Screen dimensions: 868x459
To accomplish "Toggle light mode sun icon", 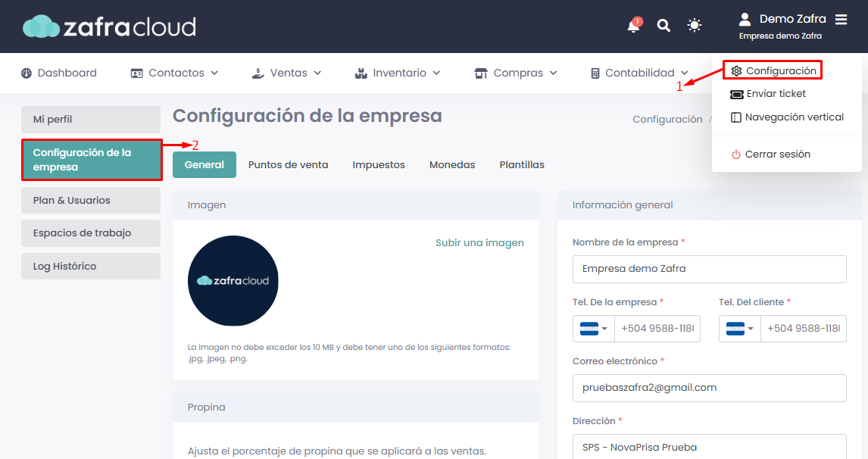I will [x=695, y=26].
